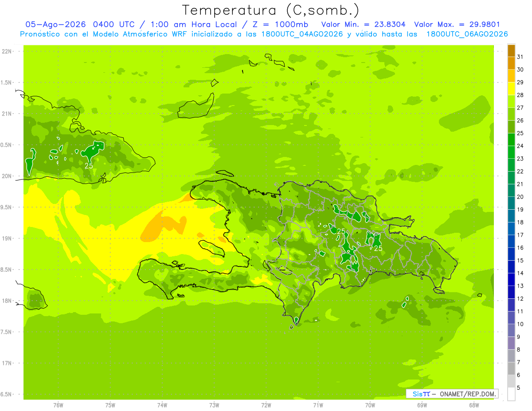Click the legend value '31'

pos(520,57)
